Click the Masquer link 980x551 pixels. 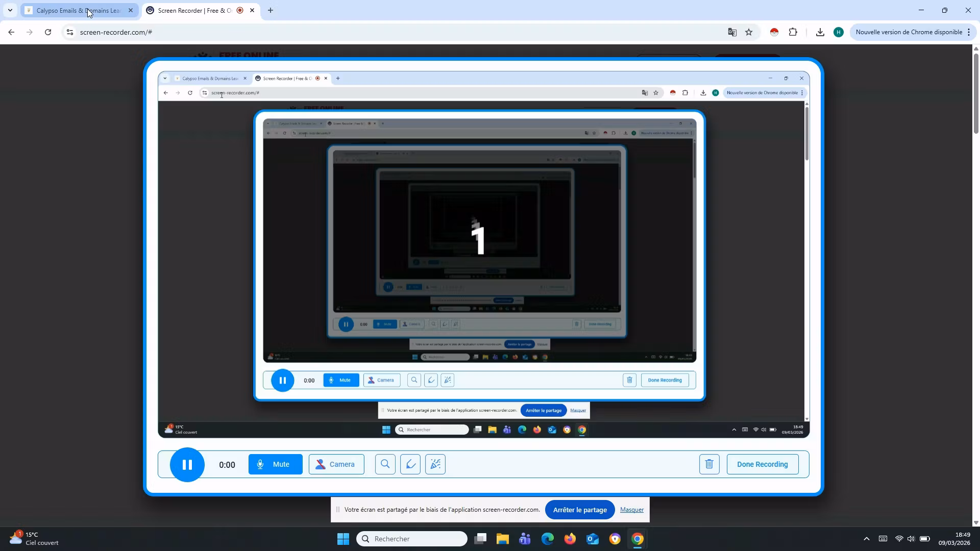tap(632, 510)
